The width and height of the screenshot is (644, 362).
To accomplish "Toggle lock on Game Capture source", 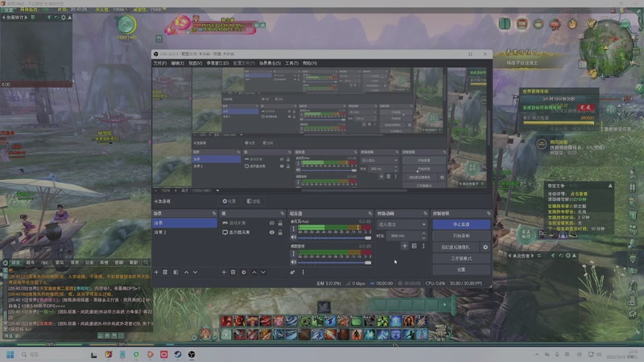I will [x=280, y=223].
